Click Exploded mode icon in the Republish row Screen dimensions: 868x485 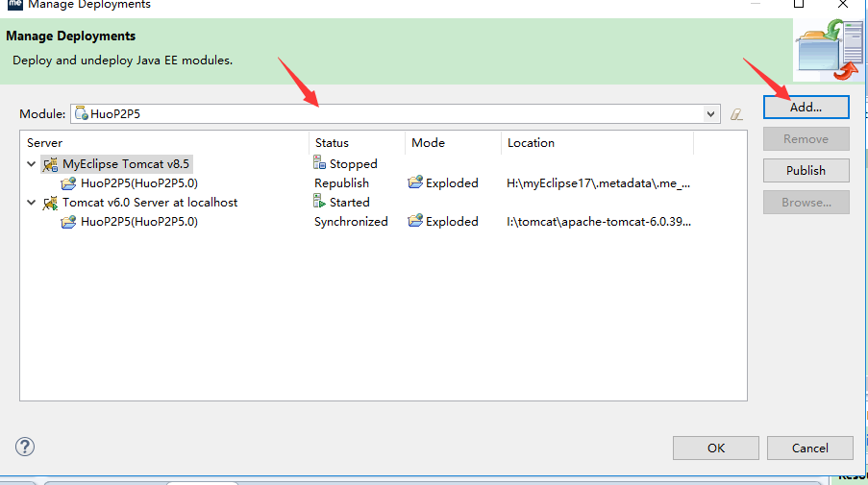tap(415, 182)
